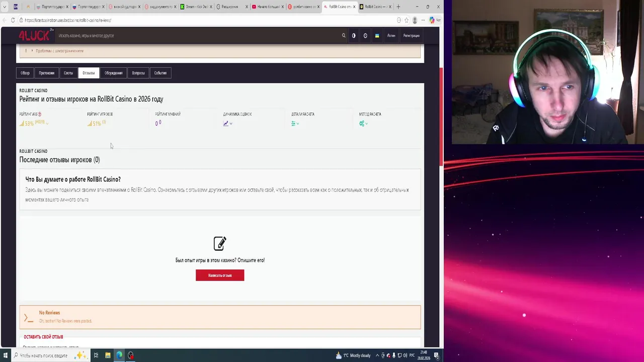Toggle the contrast half-circle icon in site header

point(354,36)
